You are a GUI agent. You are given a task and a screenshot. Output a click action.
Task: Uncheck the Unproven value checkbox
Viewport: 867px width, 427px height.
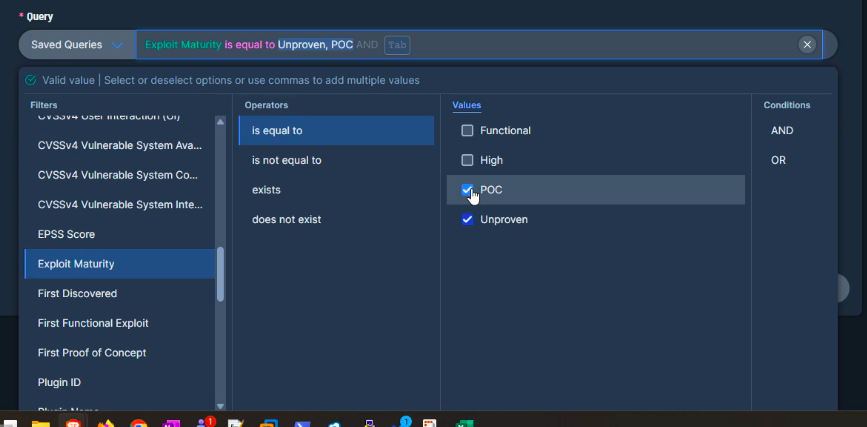(x=467, y=220)
